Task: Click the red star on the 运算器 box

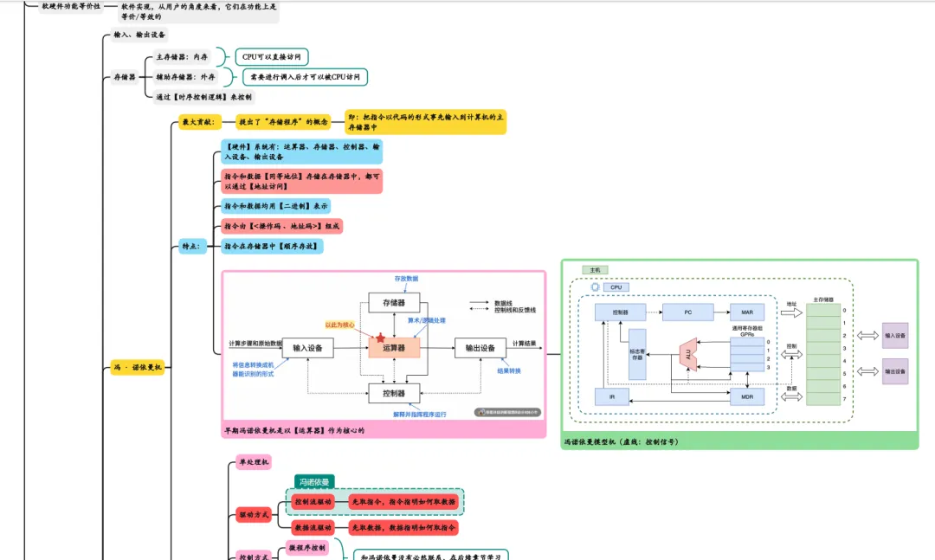Action: coord(380,338)
